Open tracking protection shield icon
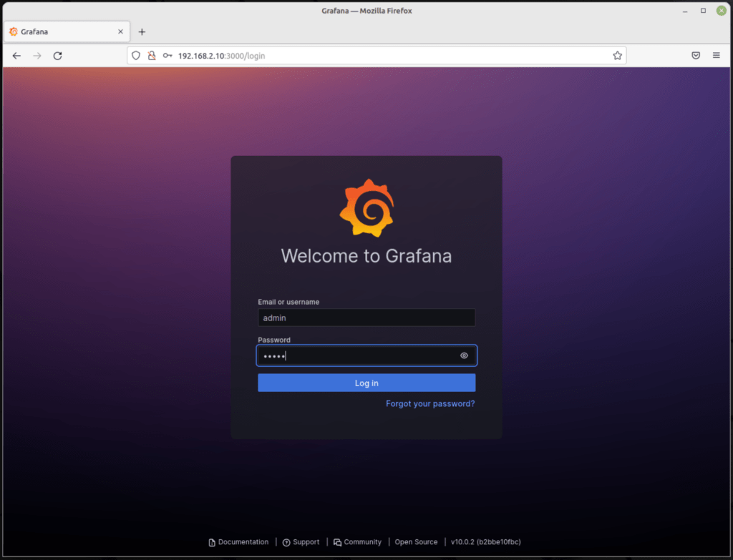This screenshot has width=733, height=560. click(136, 56)
